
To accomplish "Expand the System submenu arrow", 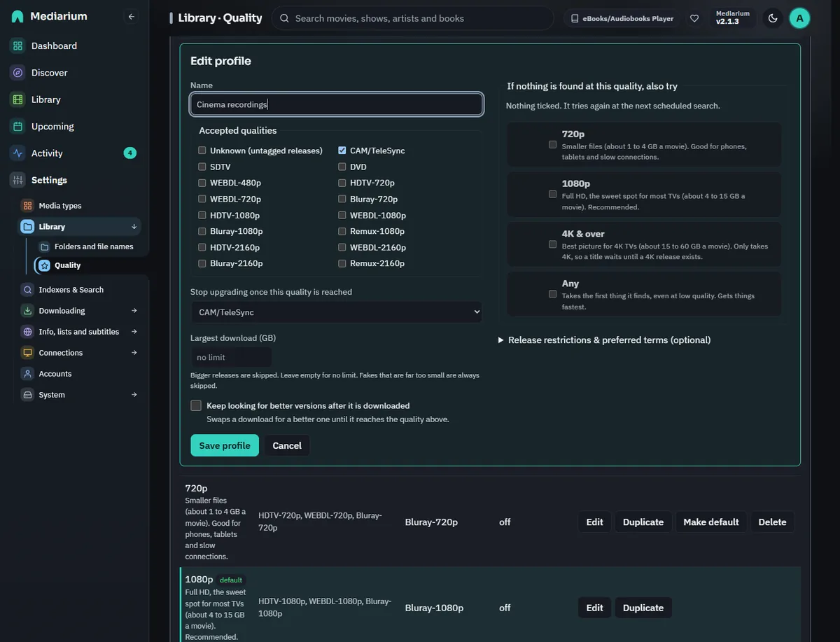I will point(134,395).
